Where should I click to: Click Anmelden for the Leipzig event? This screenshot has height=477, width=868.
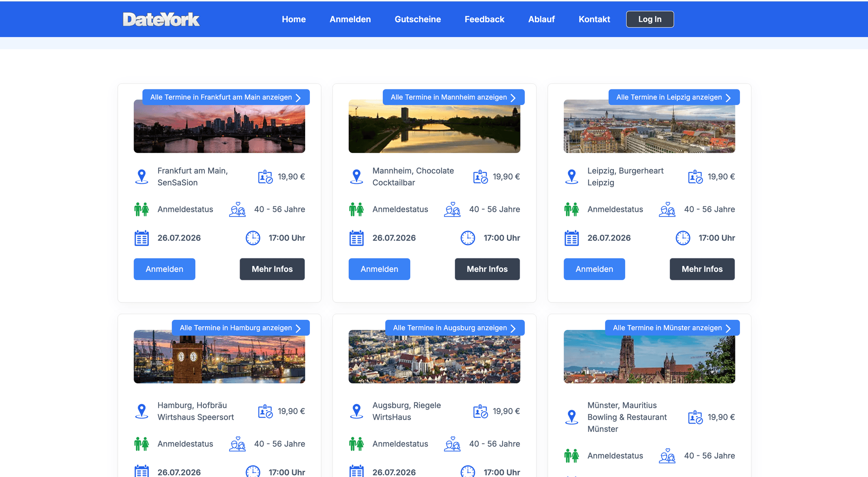(x=594, y=269)
